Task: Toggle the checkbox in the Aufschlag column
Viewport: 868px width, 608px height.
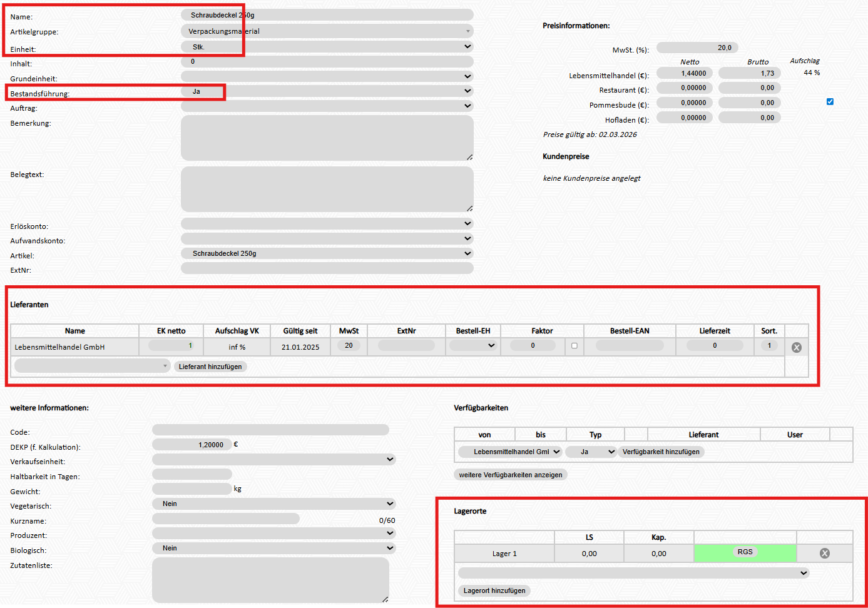Action: click(830, 102)
